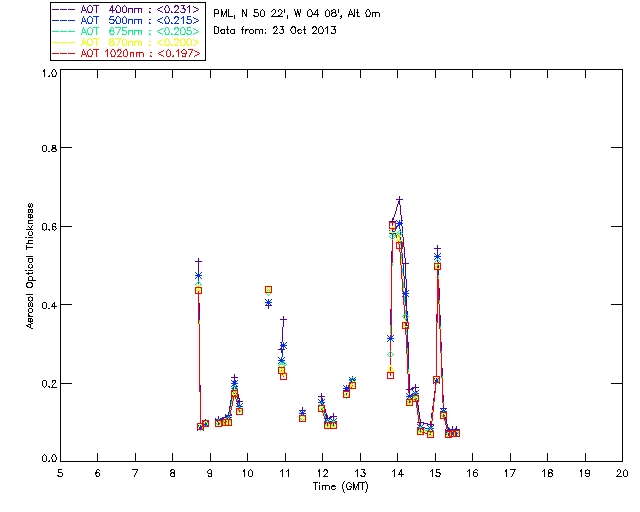Click the AOT 1020nm legend entry

127,53
